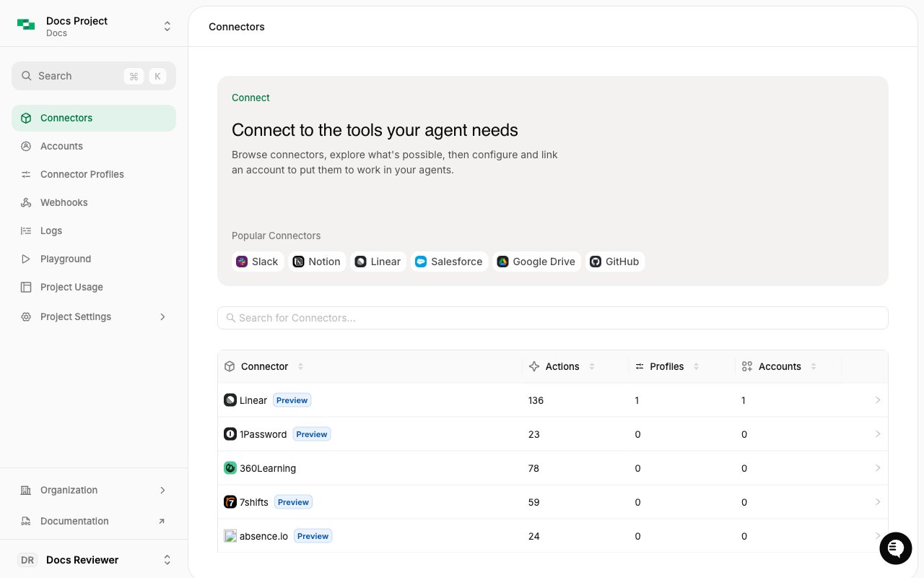Click the Playground play icon

(x=26, y=259)
